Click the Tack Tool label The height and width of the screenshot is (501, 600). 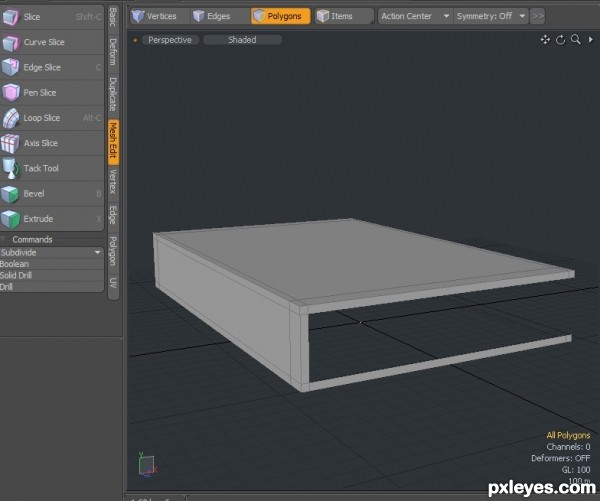(41, 168)
